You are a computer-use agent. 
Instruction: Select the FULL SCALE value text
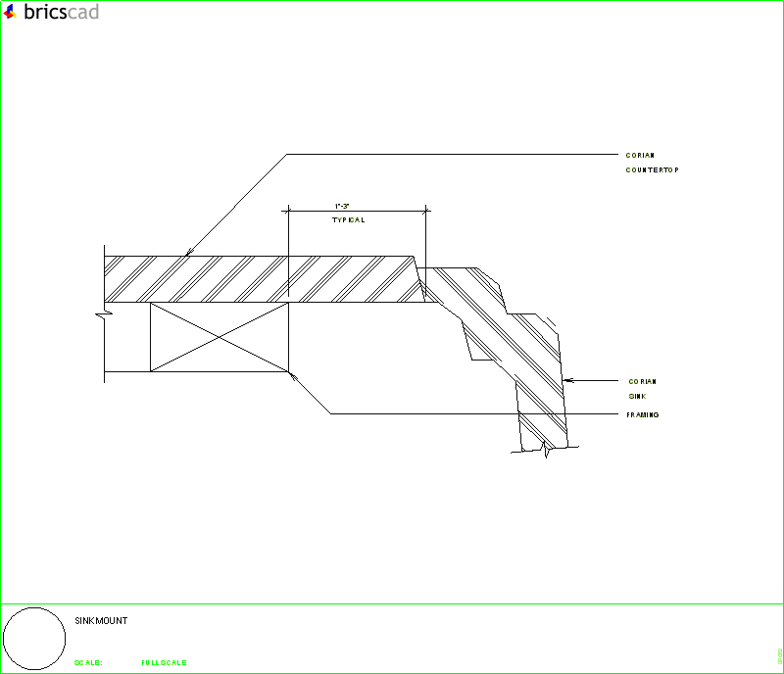164,663
